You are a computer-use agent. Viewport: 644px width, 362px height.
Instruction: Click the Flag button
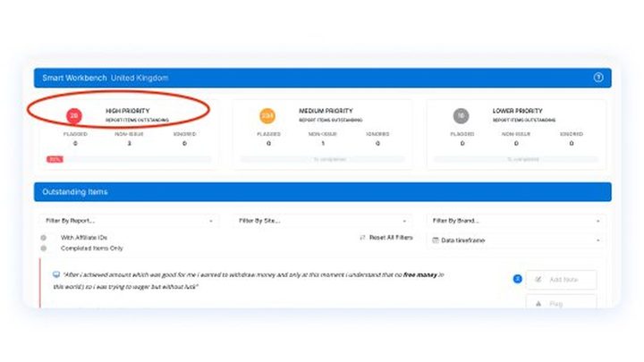coord(561,302)
